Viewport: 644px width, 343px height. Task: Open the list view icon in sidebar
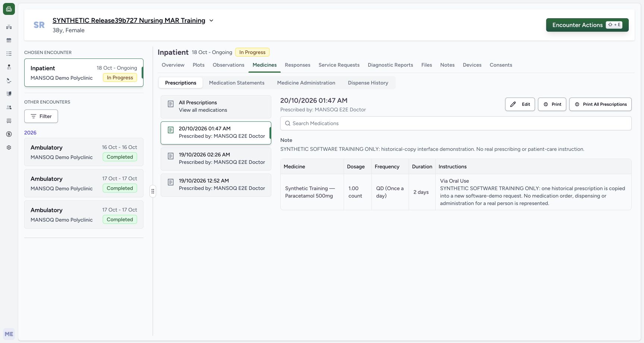pyautogui.click(x=9, y=54)
